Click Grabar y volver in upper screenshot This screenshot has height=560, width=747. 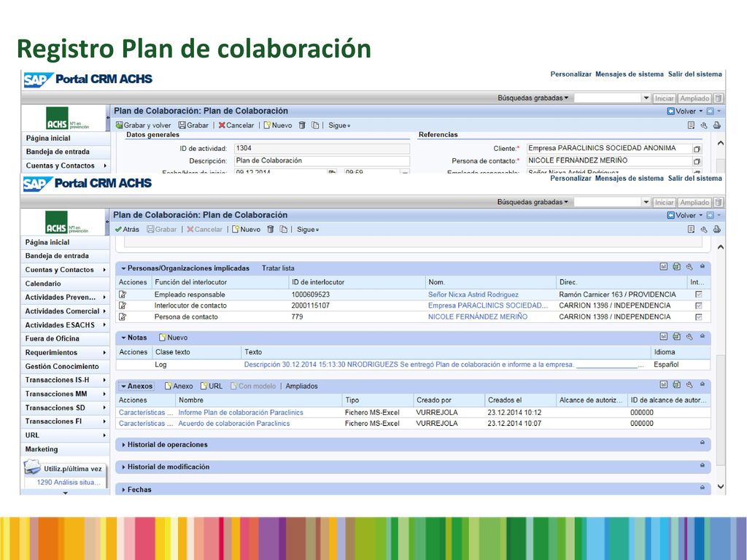click(x=144, y=125)
